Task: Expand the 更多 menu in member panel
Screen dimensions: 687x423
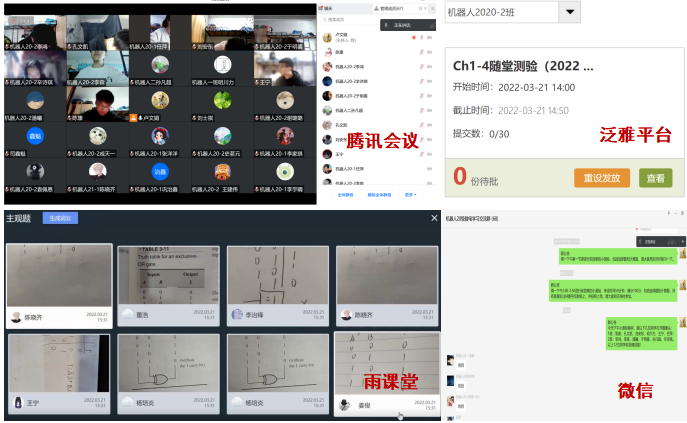Action: 410,195
